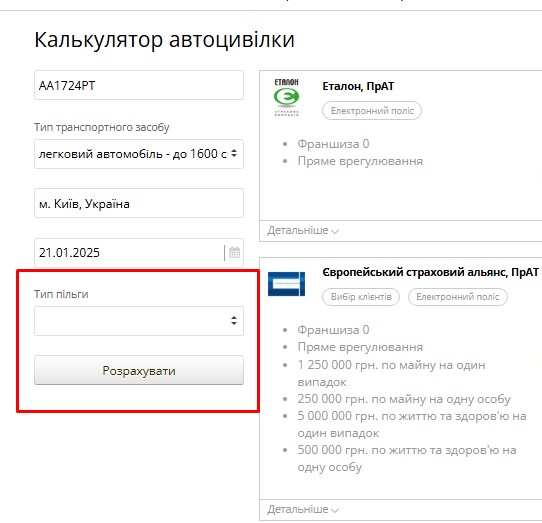Click the arrows on the Тип пільги select

point(234,320)
